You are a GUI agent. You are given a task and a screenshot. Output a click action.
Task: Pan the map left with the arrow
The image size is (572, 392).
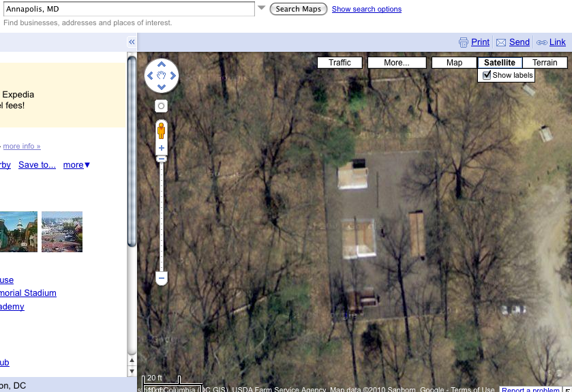point(150,76)
